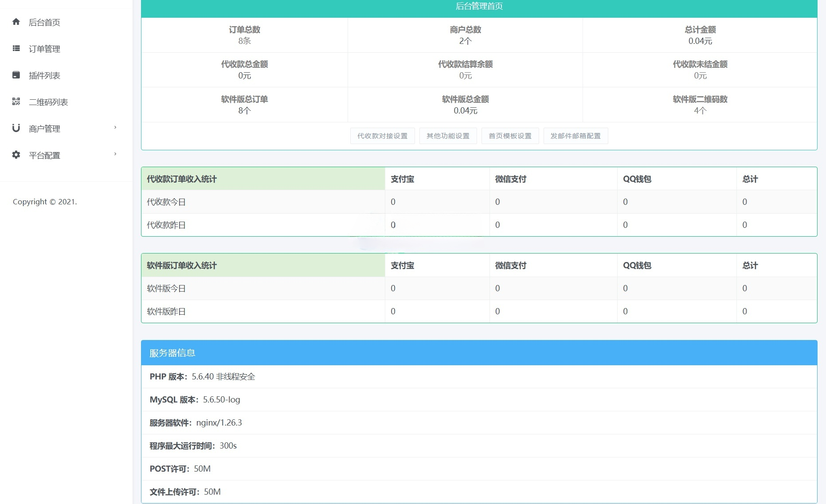Expand the 平台配置 submenu chevron
Screen dimensions: 826x504
pos(116,155)
